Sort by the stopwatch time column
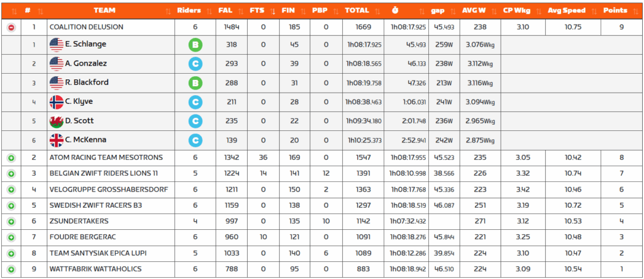The height and width of the screenshot is (279, 644). [x=394, y=11]
